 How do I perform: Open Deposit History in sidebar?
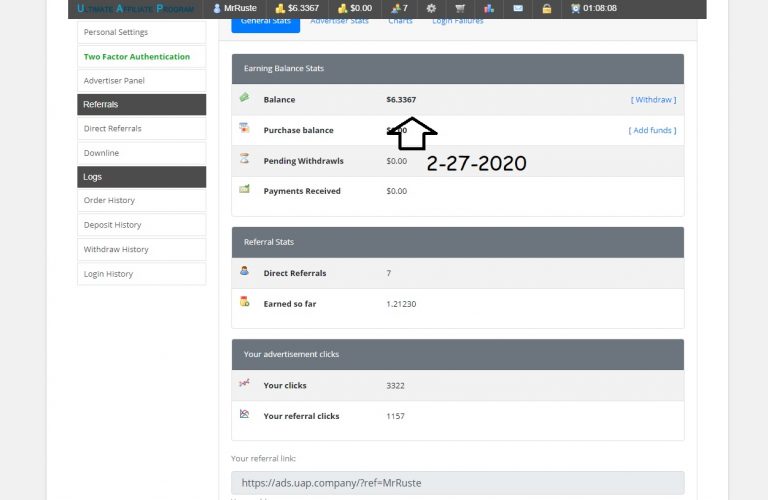coord(142,225)
